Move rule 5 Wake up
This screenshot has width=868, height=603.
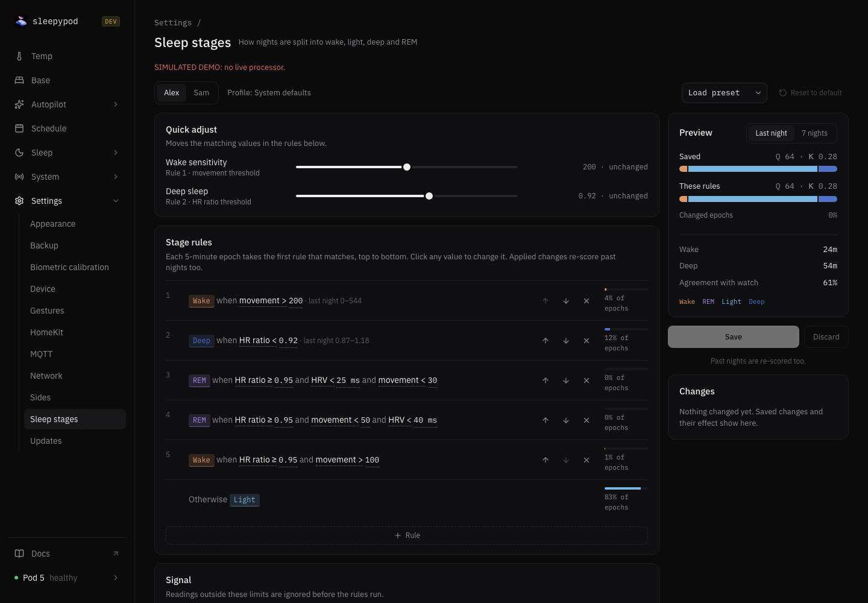tap(546, 460)
